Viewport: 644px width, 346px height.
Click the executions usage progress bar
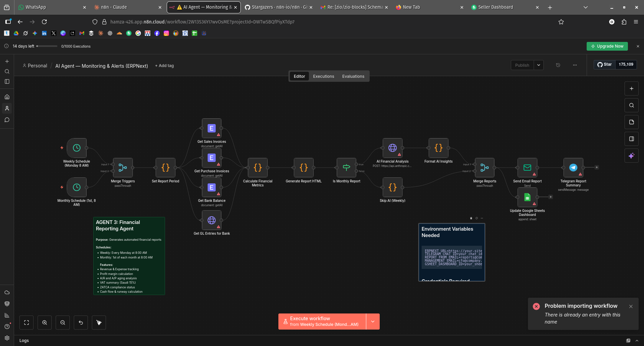pyautogui.click(x=47, y=46)
